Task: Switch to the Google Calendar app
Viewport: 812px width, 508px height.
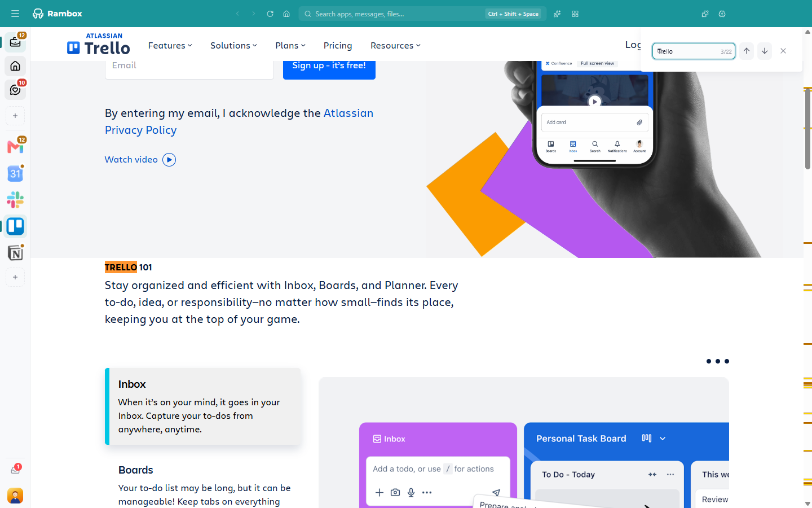Action: pyautogui.click(x=15, y=173)
